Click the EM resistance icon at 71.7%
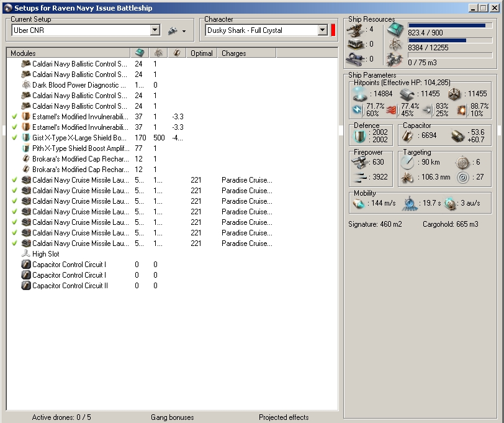Viewport: 504px width, 423px height. coord(358,110)
